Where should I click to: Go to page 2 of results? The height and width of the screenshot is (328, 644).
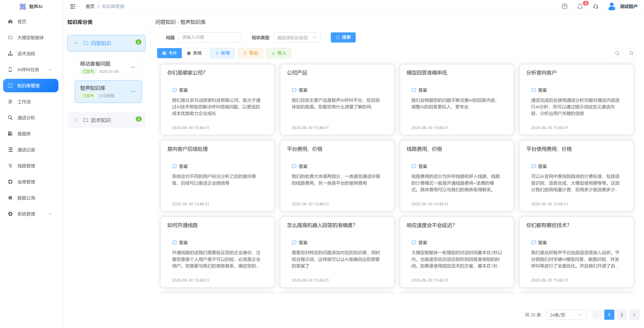[x=621, y=315]
